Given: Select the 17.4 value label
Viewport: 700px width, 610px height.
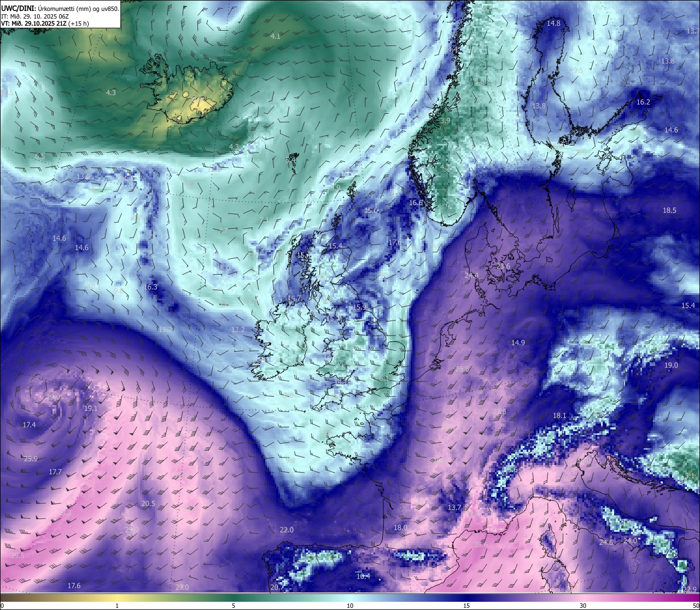Looking at the screenshot, I should point(29,425).
